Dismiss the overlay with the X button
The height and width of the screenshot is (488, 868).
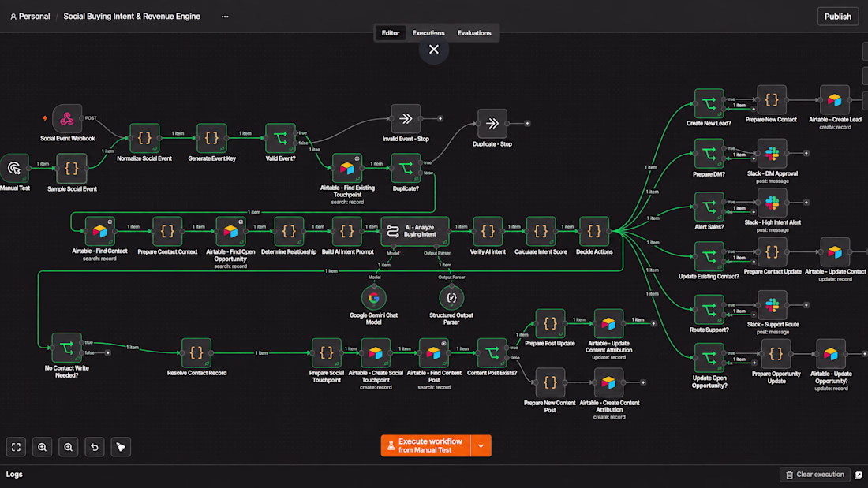click(434, 50)
